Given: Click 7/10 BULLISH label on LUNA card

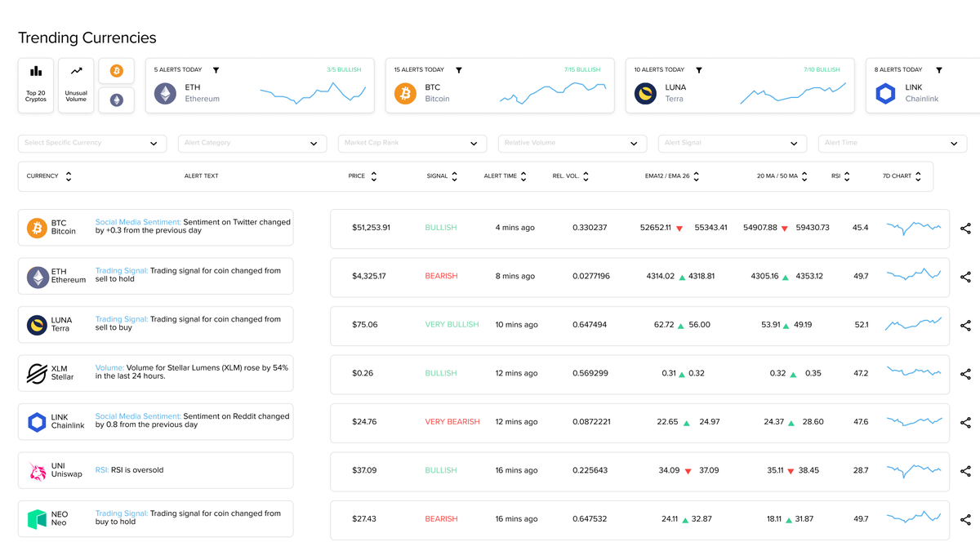Looking at the screenshot, I should click(822, 70).
